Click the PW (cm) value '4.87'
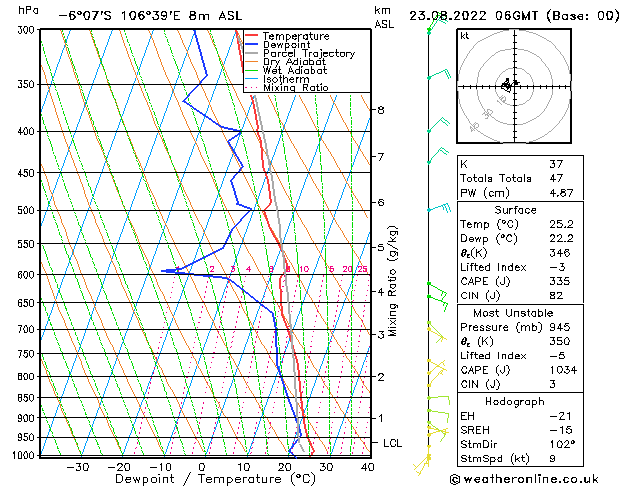 pyautogui.click(x=561, y=193)
